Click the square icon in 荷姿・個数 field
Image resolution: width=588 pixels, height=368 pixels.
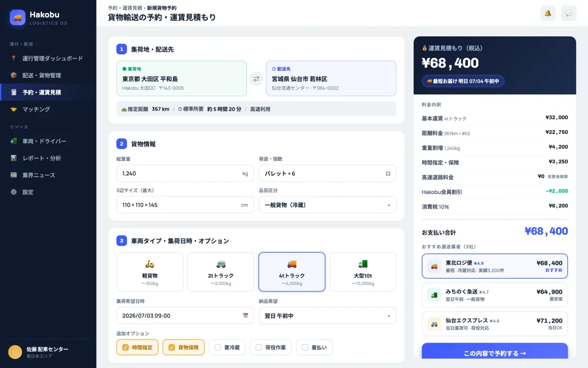tap(388, 174)
